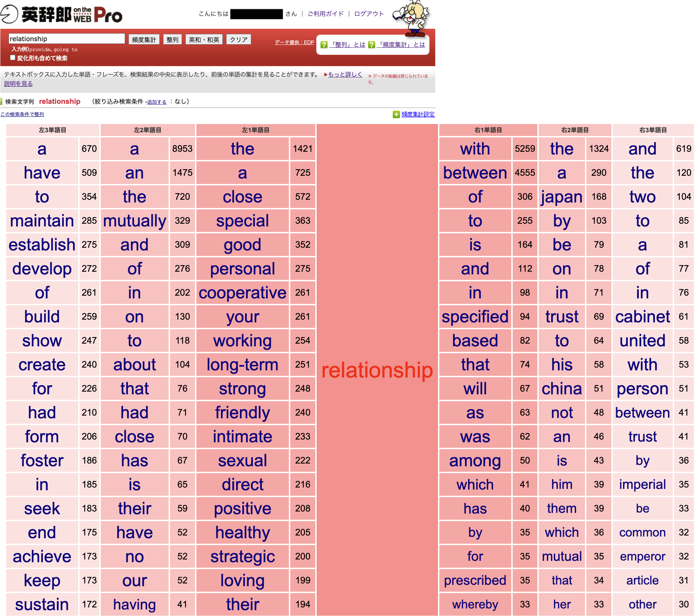Open the 「整列」とは help link

347,45
